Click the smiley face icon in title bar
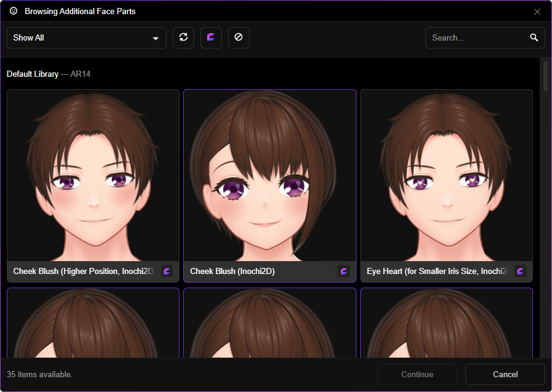The image size is (552, 392). [14, 11]
